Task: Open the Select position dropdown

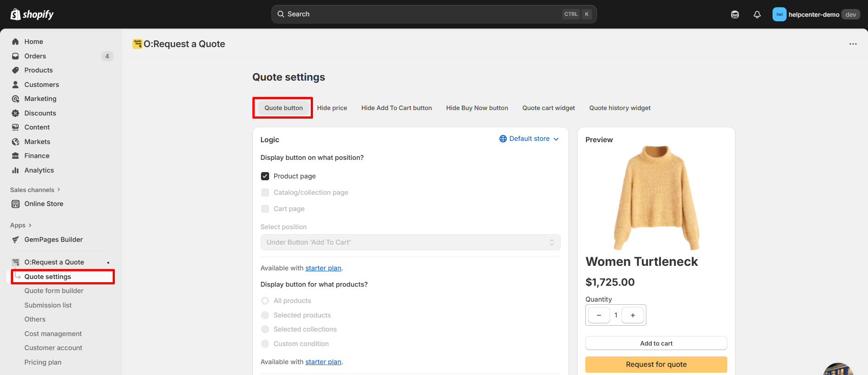Action: [410, 242]
